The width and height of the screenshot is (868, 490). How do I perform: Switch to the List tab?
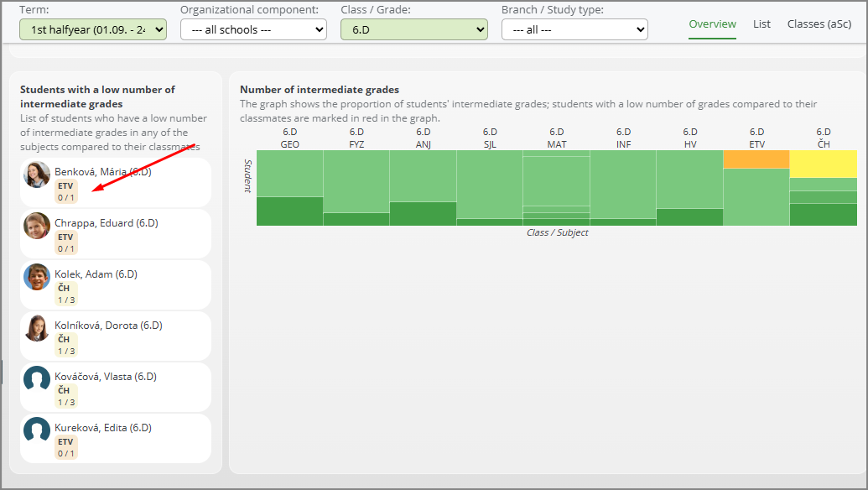click(761, 24)
